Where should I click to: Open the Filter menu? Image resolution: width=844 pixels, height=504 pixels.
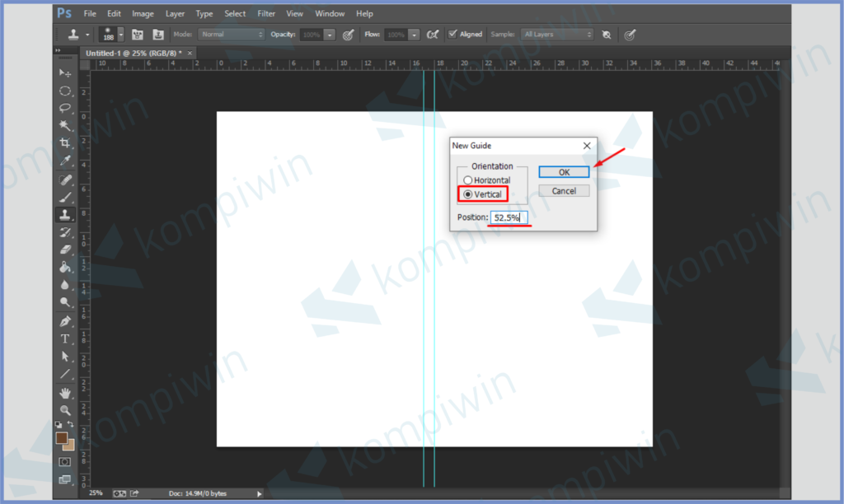pos(266,14)
